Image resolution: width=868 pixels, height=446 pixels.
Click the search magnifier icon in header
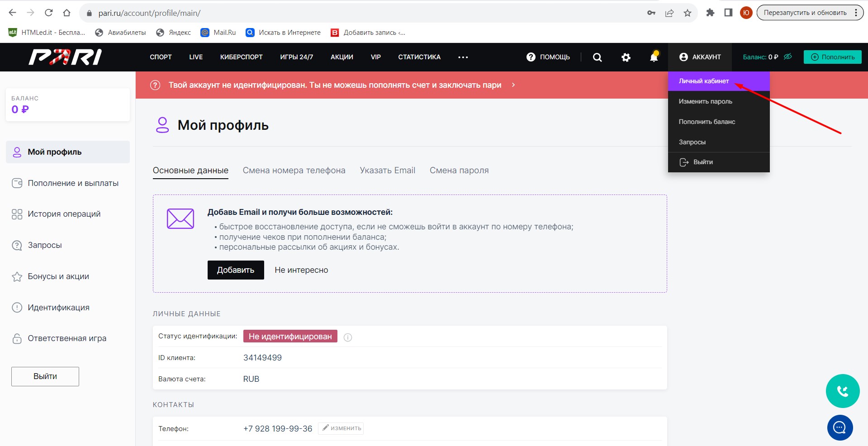(x=597, y=57)
